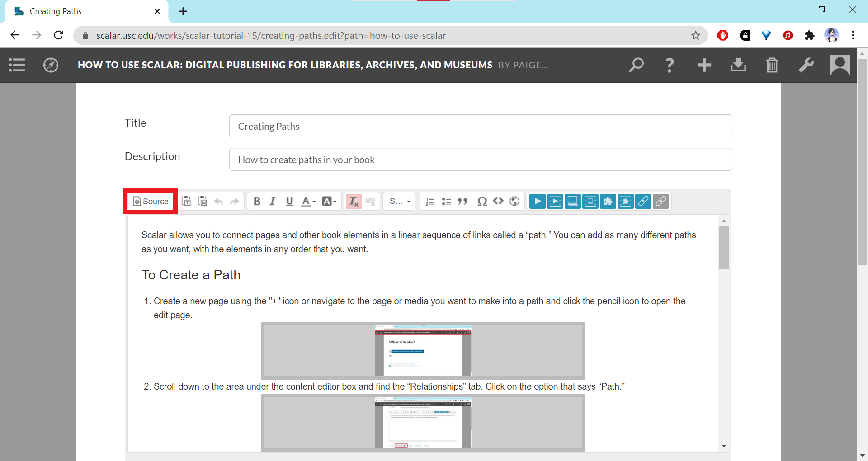Screen dimensions: 868x461
Task: Insert a block quote
Action: (x=462, y=202)
